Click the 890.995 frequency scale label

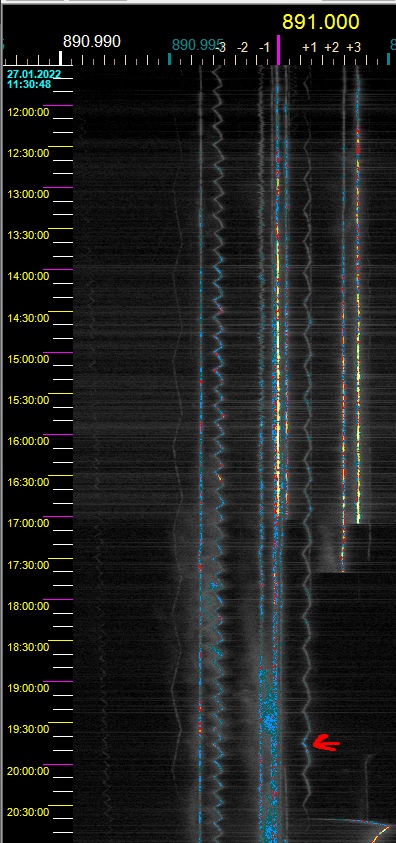coord(197,46)
